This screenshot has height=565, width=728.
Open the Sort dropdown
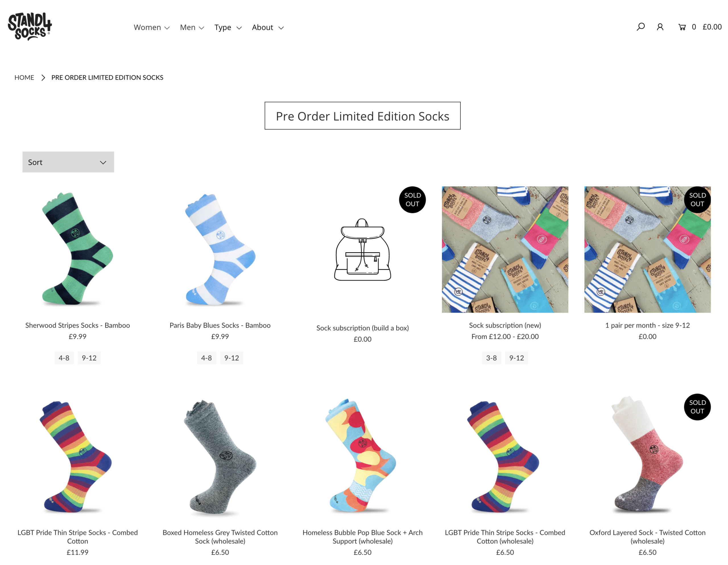[68, 162]
